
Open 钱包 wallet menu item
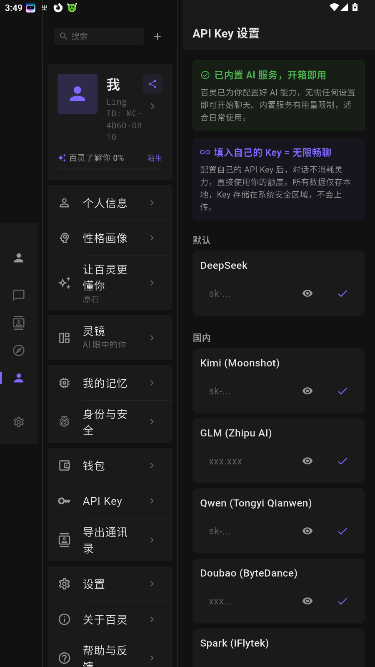pos(110,465)
